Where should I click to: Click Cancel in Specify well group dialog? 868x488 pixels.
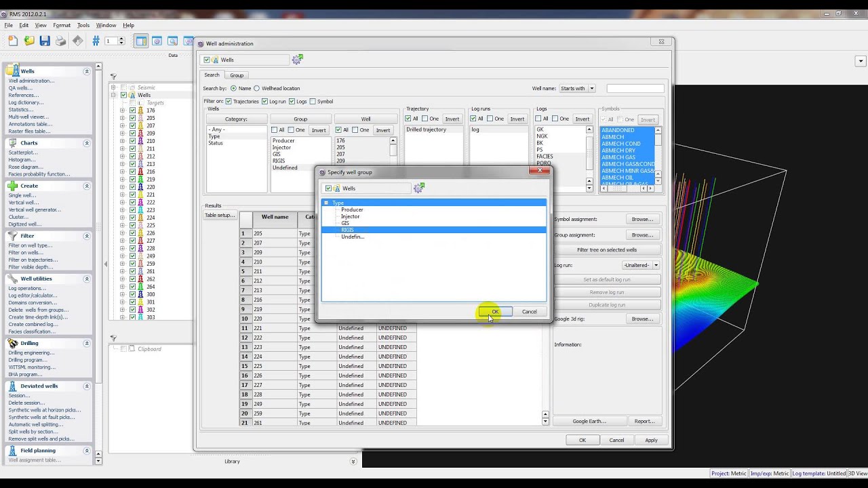point(530,312)
